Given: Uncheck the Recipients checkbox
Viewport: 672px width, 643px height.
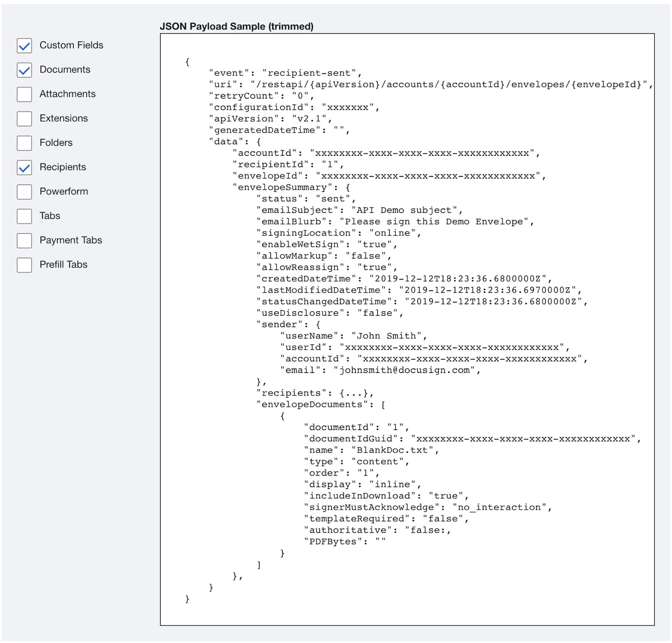Looking at the screenshot, I should 24,167.
